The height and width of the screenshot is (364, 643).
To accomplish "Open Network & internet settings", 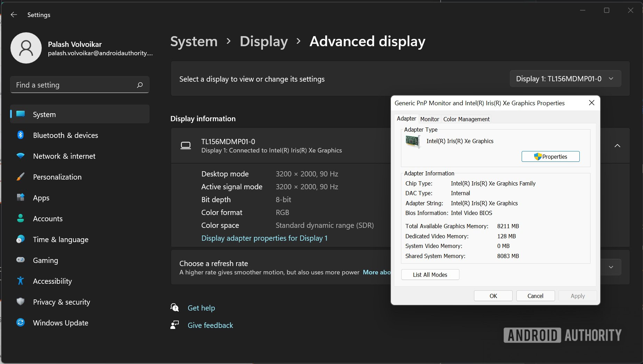I will (80, 156).
